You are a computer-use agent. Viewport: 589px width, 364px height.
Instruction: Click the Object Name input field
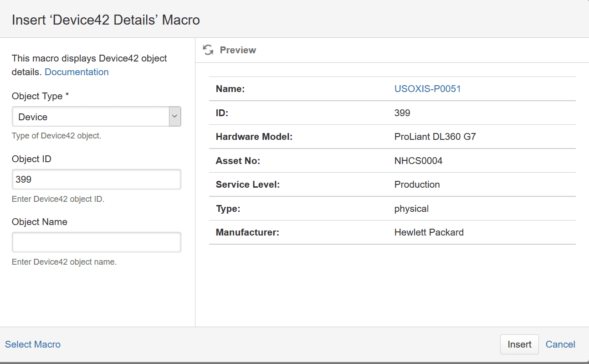pos(97,242)
